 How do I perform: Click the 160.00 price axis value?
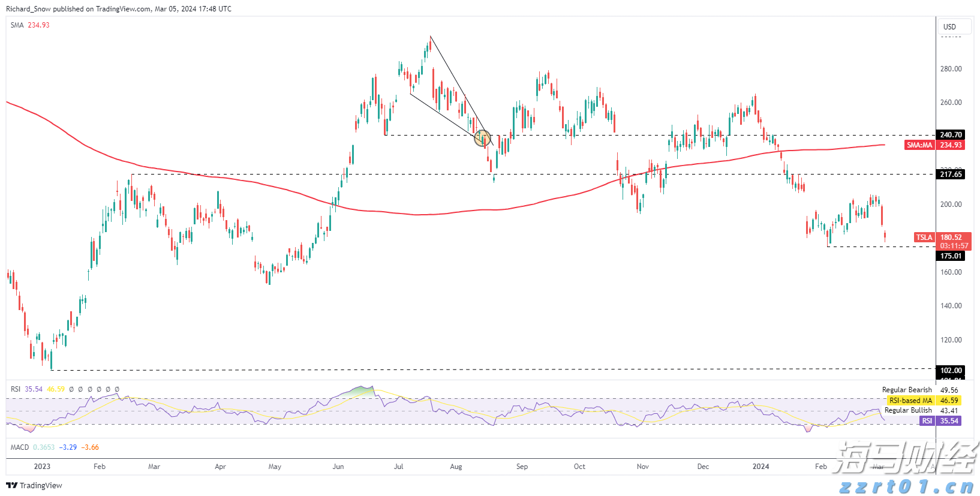pyautogui.click(x=951, y=272)
